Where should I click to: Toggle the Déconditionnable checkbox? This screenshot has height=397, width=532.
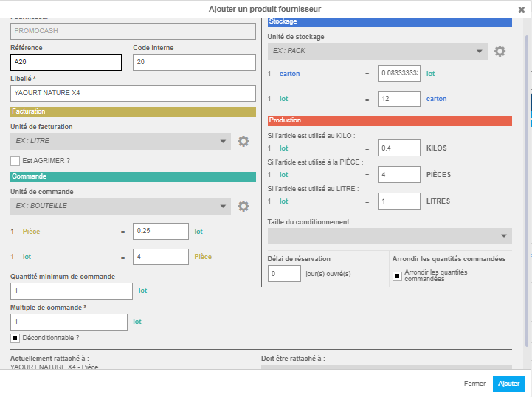(x=15, y=338)
